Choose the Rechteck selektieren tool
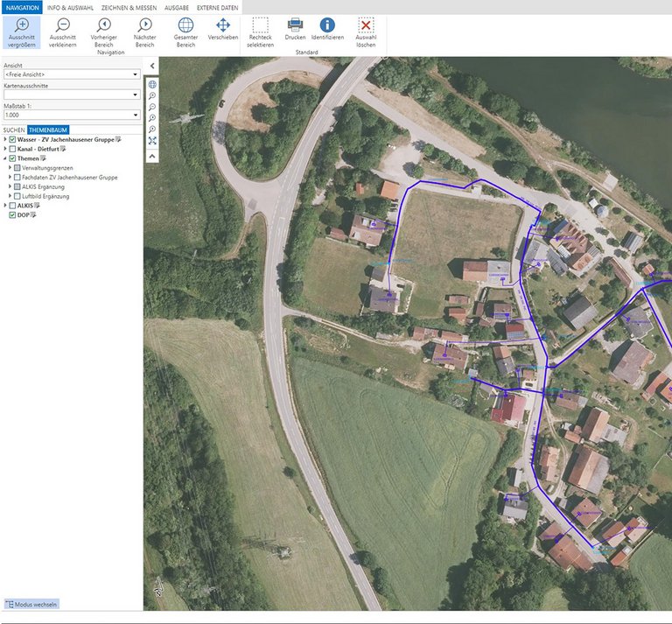672x624 pixels. pos(260,32)
